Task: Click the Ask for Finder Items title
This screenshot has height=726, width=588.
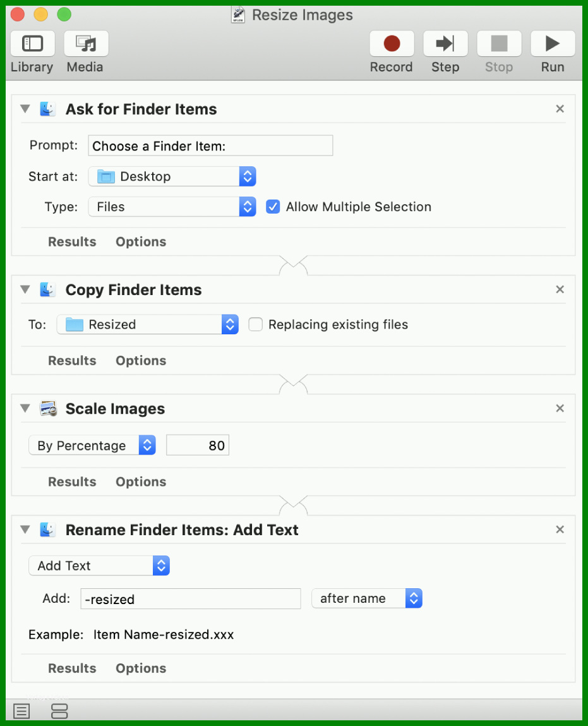Action: click(141, 109)
